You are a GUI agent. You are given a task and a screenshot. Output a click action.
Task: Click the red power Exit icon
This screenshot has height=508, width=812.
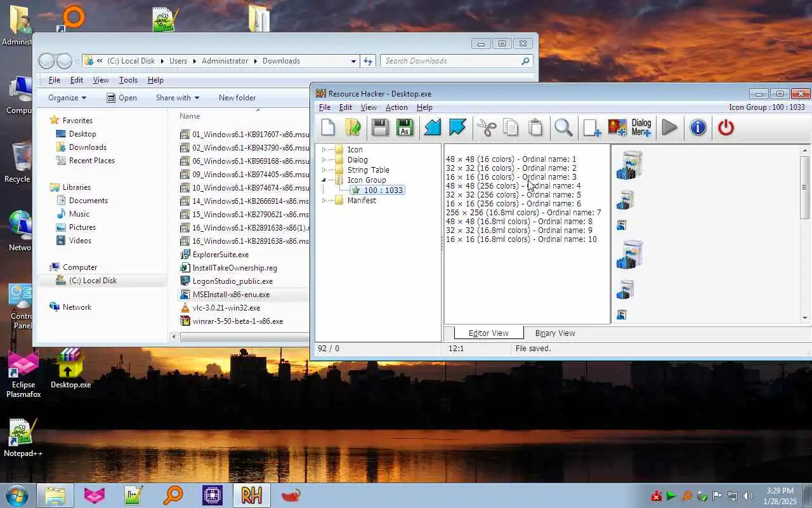click(726, 128)
